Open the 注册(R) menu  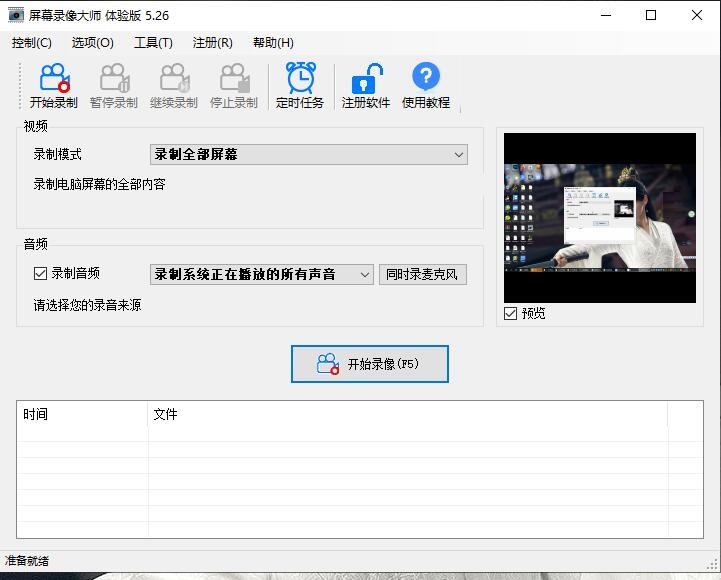click(212, 43)
